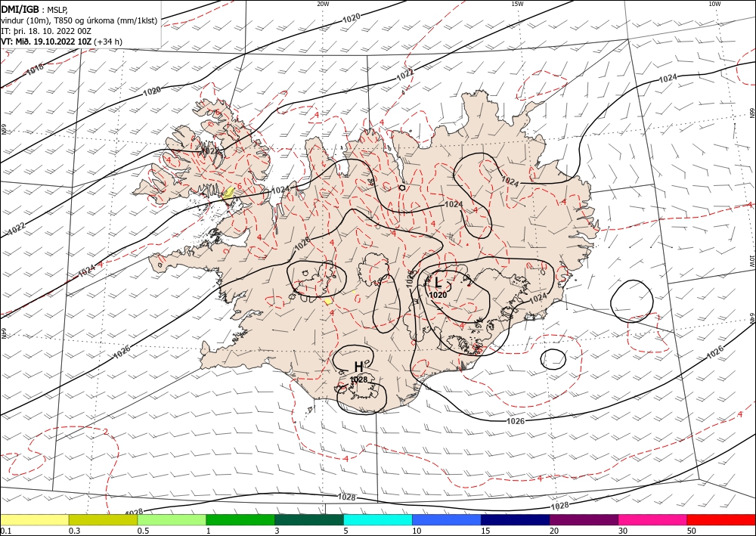Click the 1028 value below the H
The width and height of the screenshot is (756, 536).
click(359, 380)
